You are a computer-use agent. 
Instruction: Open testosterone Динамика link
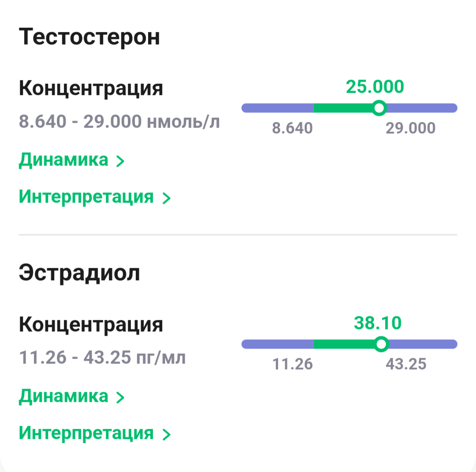click(x=63, y=160)
